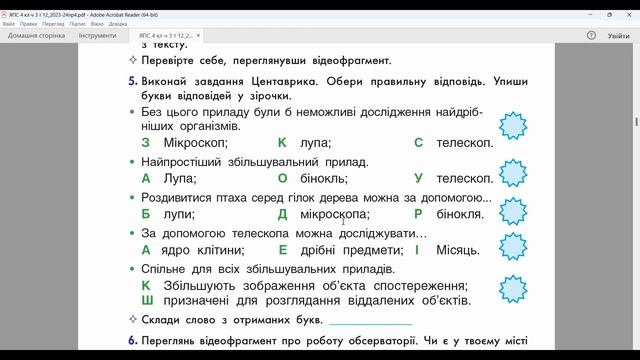640x360 pixels.
Task: Click the line Роздивитися птаха серед гілок
Action: click(316, 198)
